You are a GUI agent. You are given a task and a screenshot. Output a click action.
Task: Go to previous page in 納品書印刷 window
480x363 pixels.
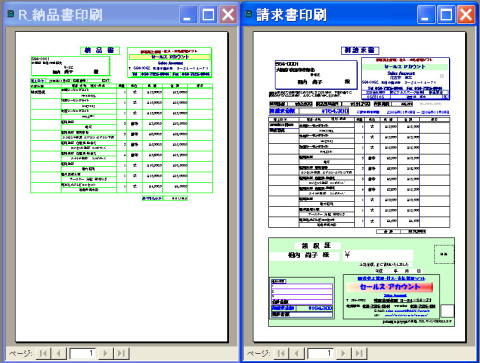59,353
